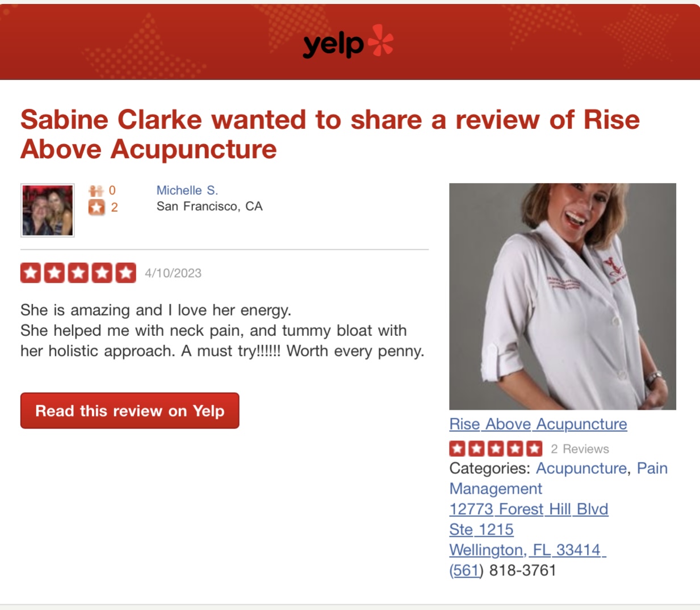Click the Yelp logo in the header
This screenshot has width=700, height=610.
(348, 43)
